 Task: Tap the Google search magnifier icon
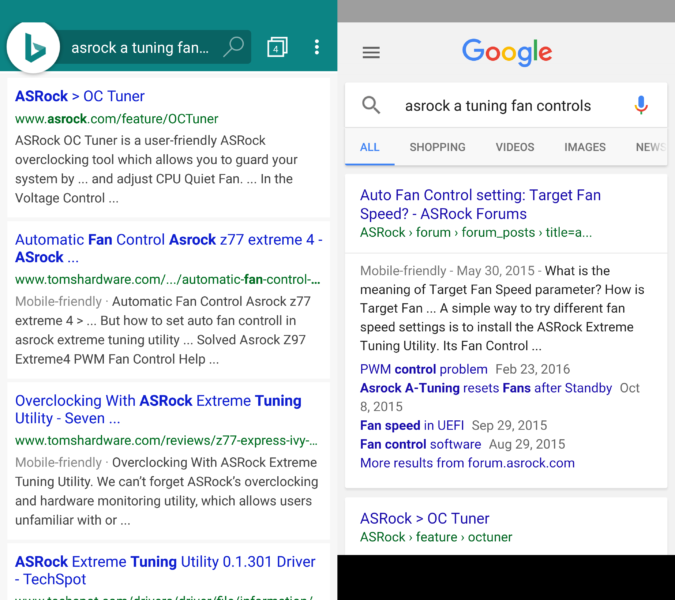coord(371,105)
